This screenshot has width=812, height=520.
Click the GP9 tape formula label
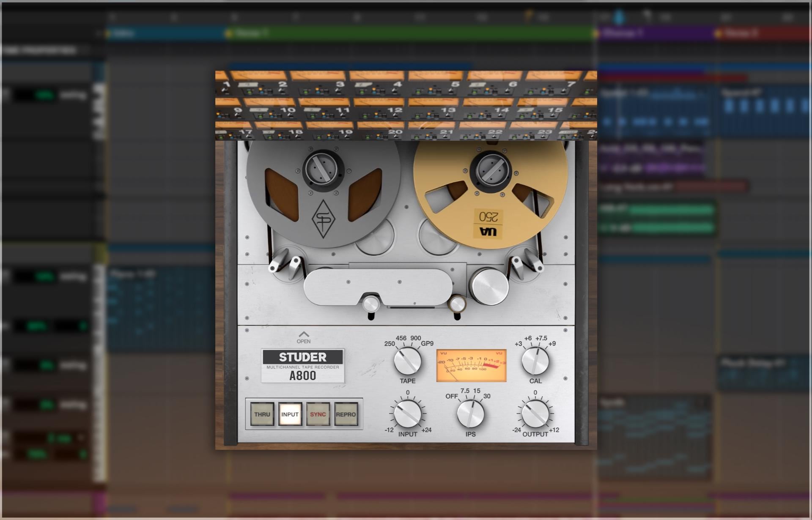427,343
